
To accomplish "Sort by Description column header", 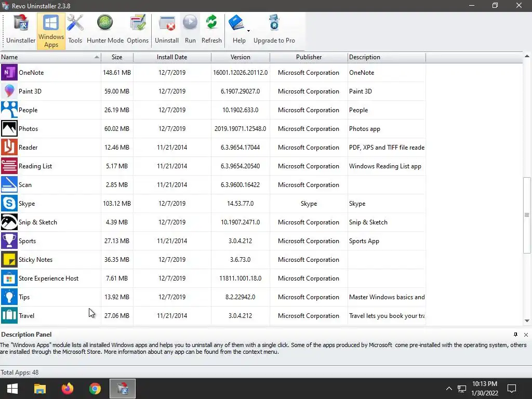I will (387, 57).
